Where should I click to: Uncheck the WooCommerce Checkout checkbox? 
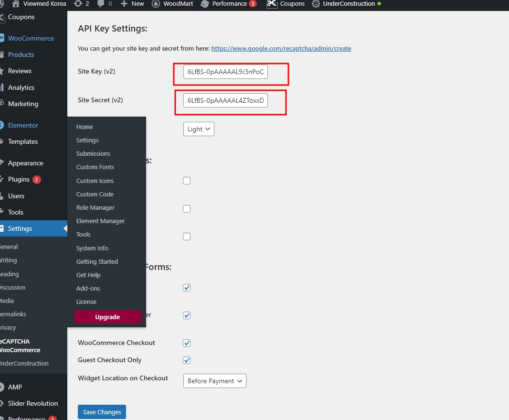tap(187, 343)
